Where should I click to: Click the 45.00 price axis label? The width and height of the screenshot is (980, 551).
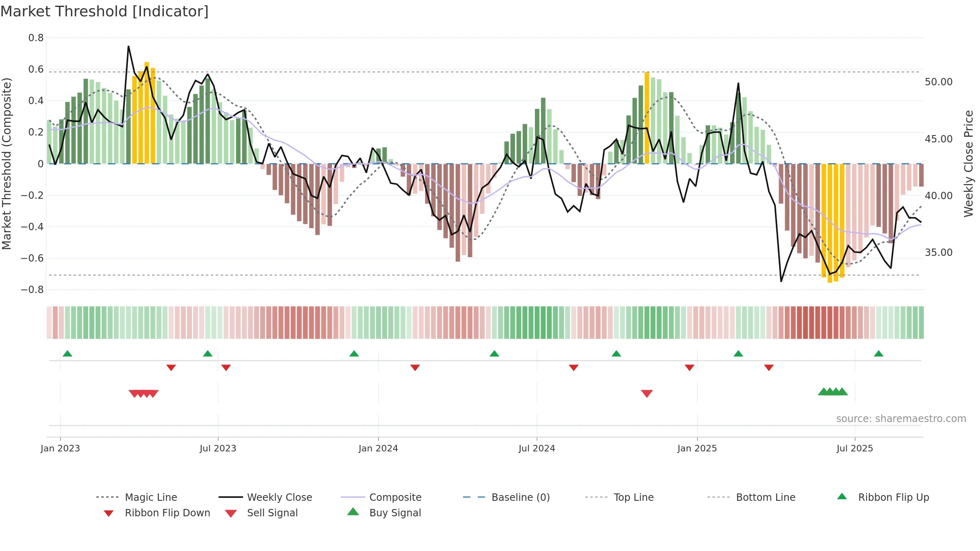(939, 139)
